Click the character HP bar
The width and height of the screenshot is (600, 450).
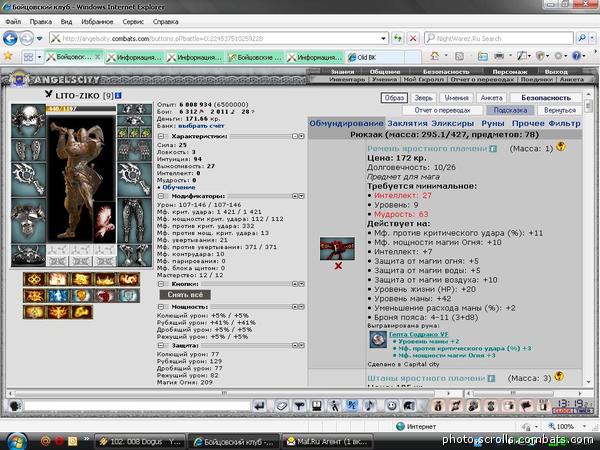(x=81, y=109)
